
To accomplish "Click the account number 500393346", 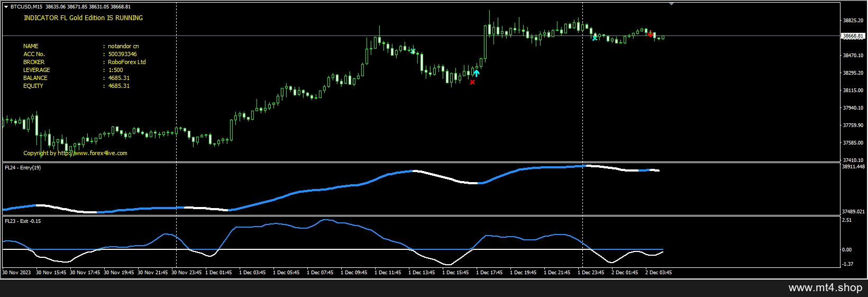I will (x=122, y=54).
